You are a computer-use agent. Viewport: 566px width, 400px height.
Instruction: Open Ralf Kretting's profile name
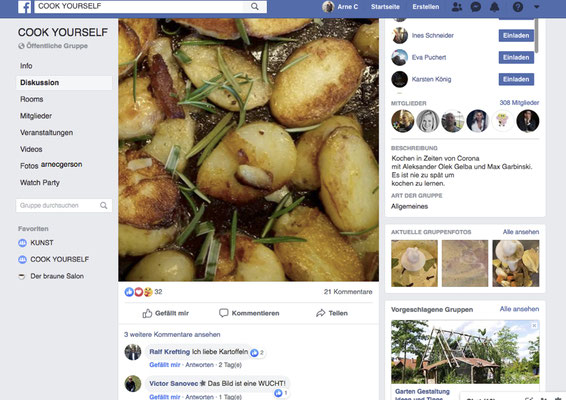tap(170, 352)
